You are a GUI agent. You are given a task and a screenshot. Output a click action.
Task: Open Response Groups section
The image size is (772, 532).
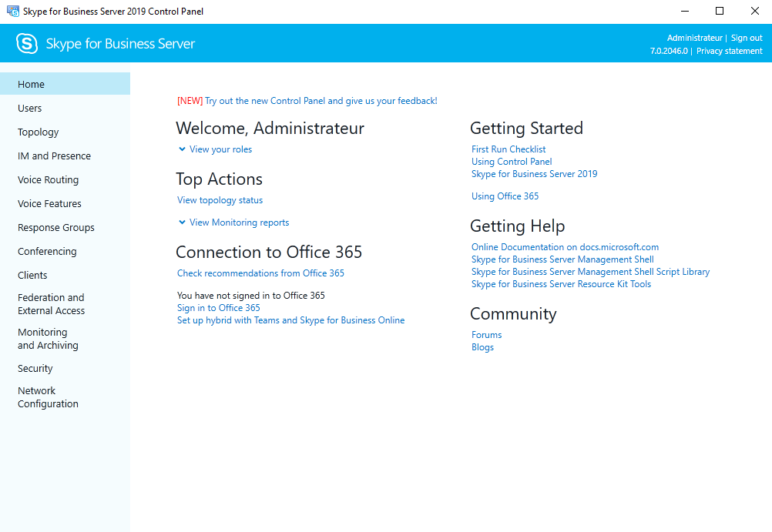(x=65, y=227)
